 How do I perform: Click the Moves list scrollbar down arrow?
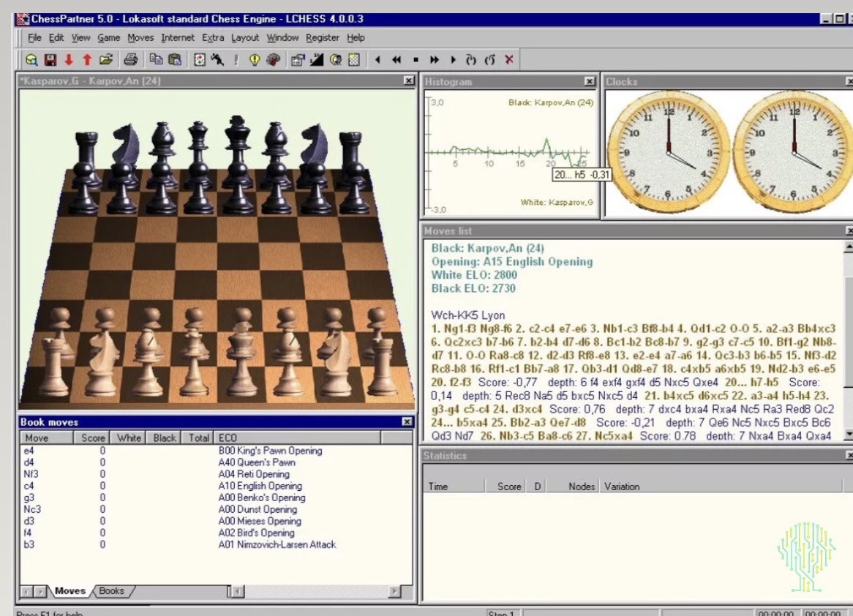(x=848, y=434)
